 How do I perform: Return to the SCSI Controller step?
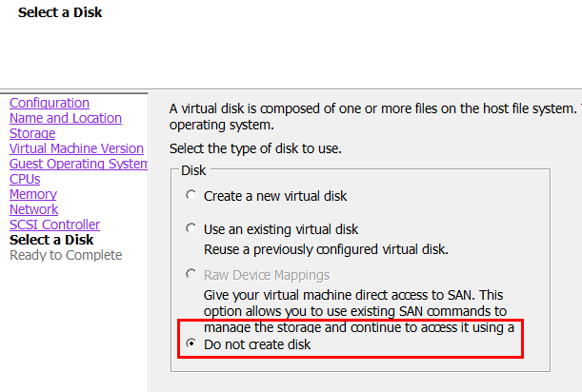click(54, 225)
